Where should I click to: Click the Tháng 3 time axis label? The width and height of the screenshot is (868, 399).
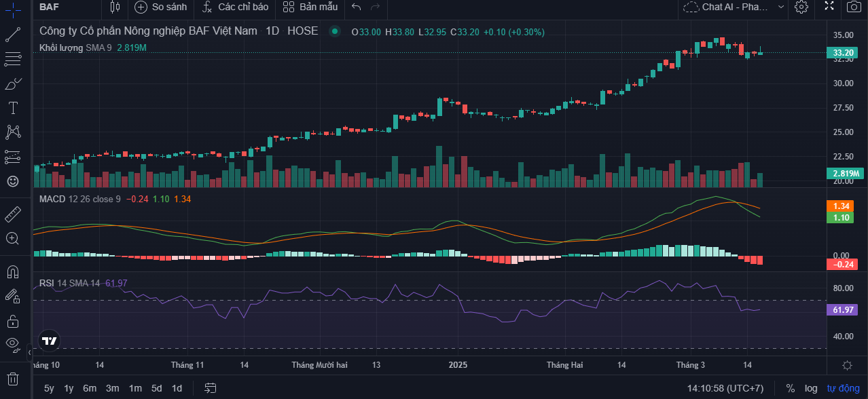click(690, 365)
